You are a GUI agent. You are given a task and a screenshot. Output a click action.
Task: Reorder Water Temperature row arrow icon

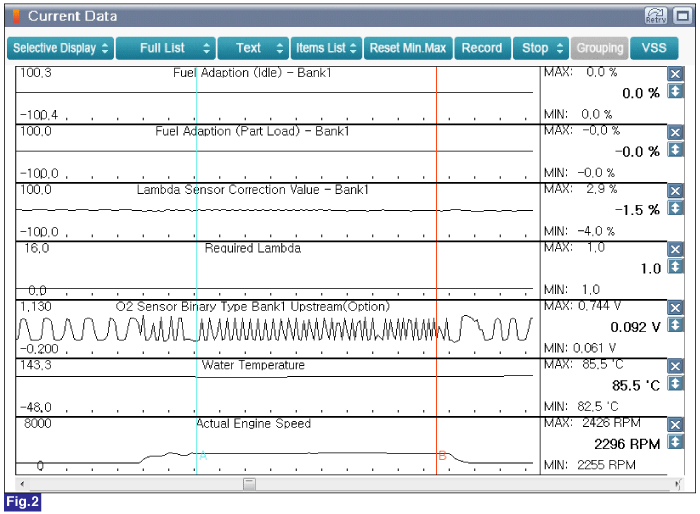pyautogui.click(x=675, y=384)
